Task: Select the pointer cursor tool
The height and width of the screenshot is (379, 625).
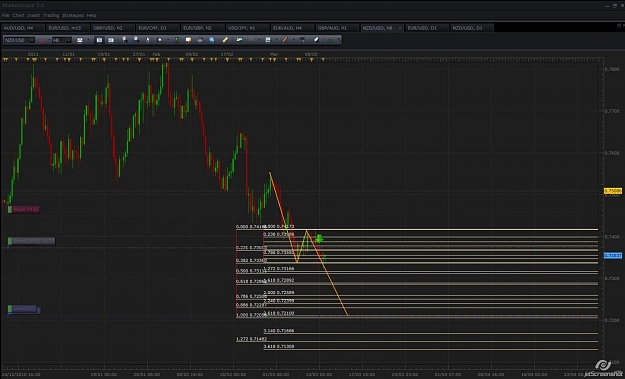Action: [x=147, y=40]
